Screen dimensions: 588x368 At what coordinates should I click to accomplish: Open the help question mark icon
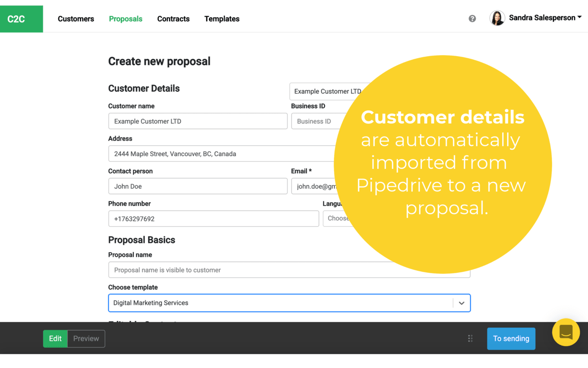point(472,18)
